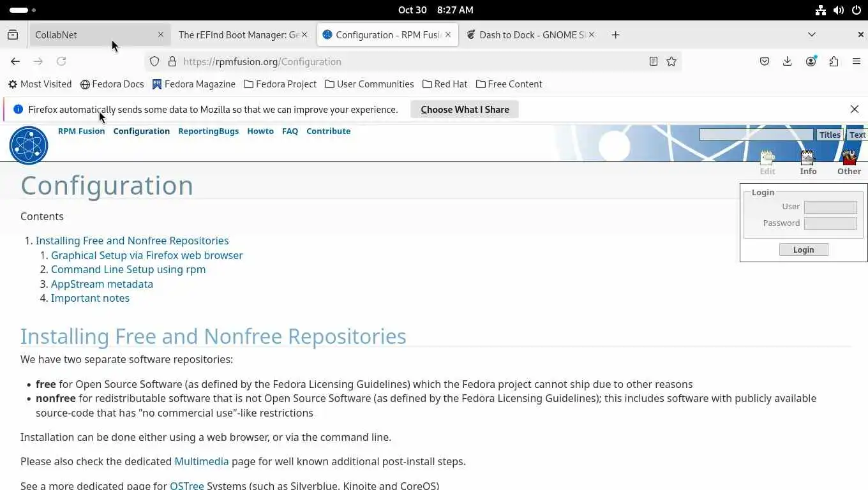This screenshot has width=868, height=490.
Task: Open Most Visited bookmarks list
Action: 40,84
